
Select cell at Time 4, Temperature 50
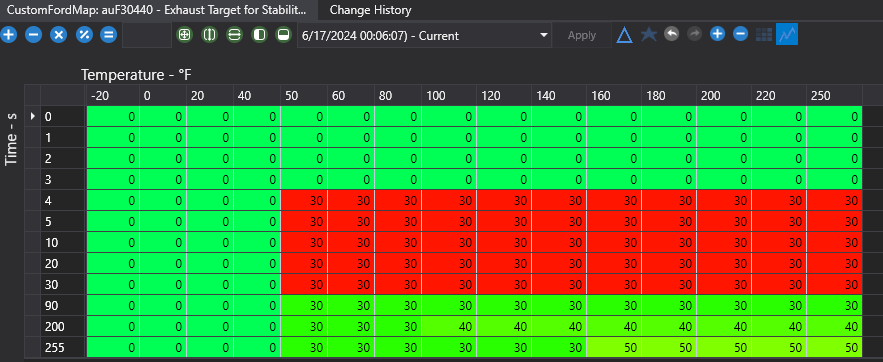304,200
